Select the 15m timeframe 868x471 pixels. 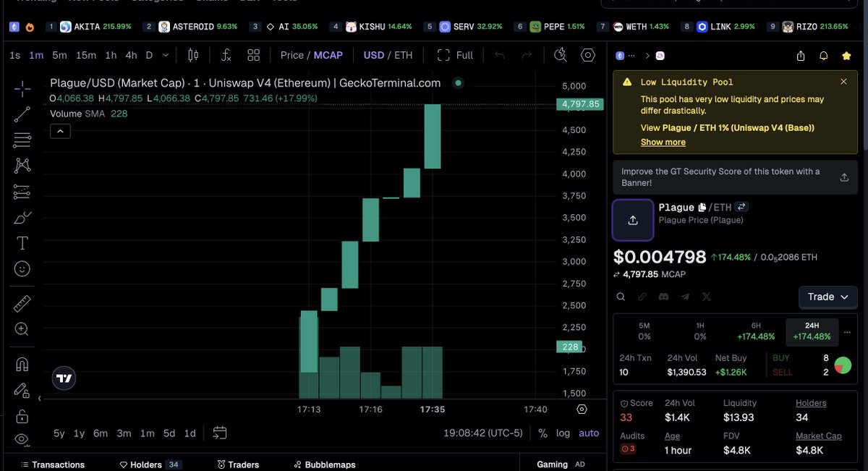[86, 55]
